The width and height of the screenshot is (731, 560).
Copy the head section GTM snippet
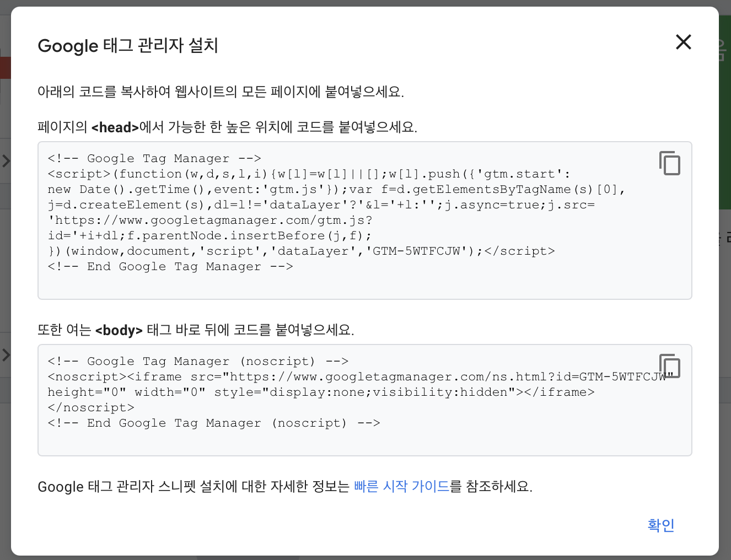tap(669, 163)
